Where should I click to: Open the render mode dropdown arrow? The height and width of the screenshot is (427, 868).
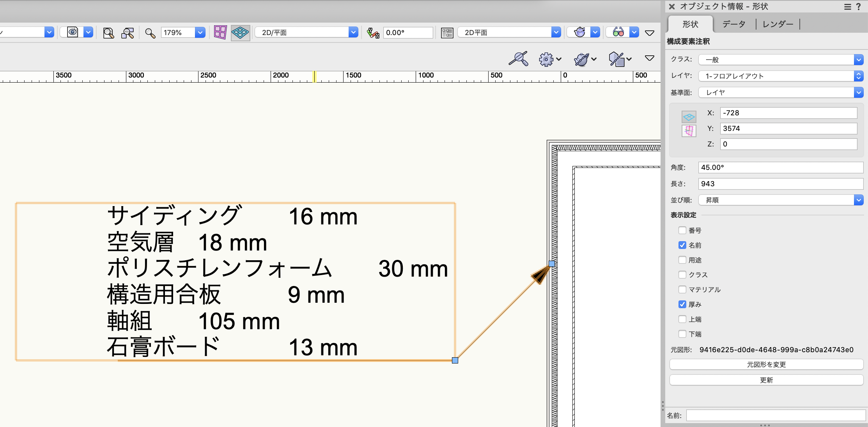(x=595, y=32)
